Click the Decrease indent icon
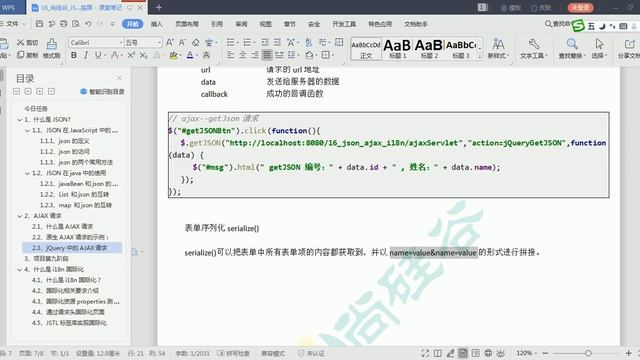 coord(265,42)
